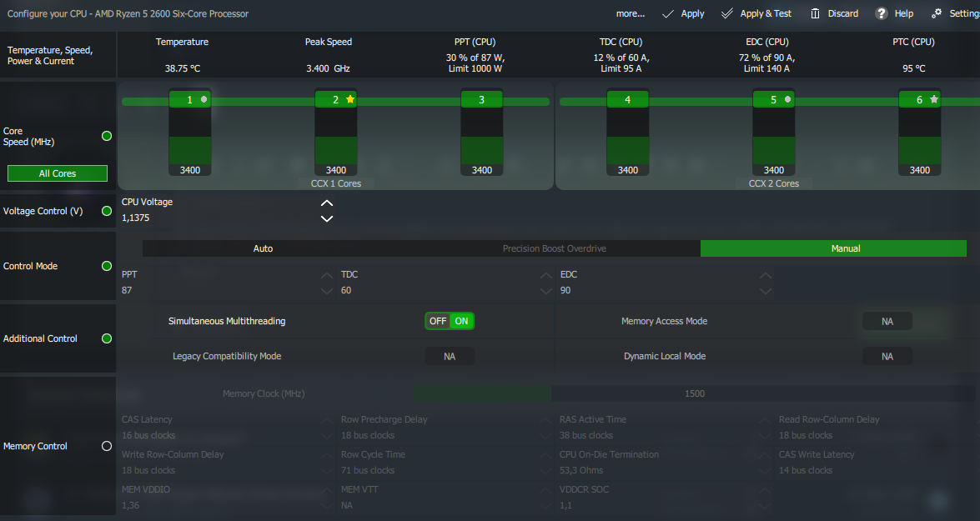Click core 5 speed value 3400
This screenshot has width=980, height=521.
774,170
